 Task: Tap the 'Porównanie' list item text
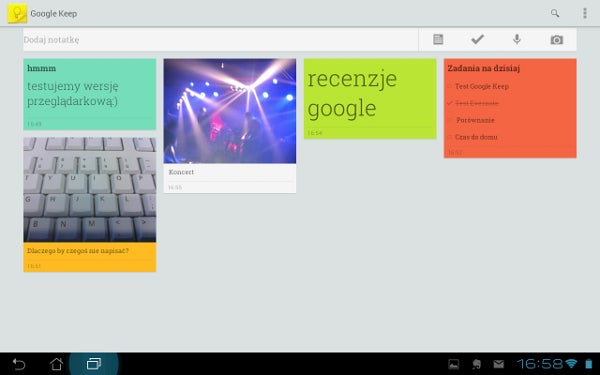tap(475, 120)
